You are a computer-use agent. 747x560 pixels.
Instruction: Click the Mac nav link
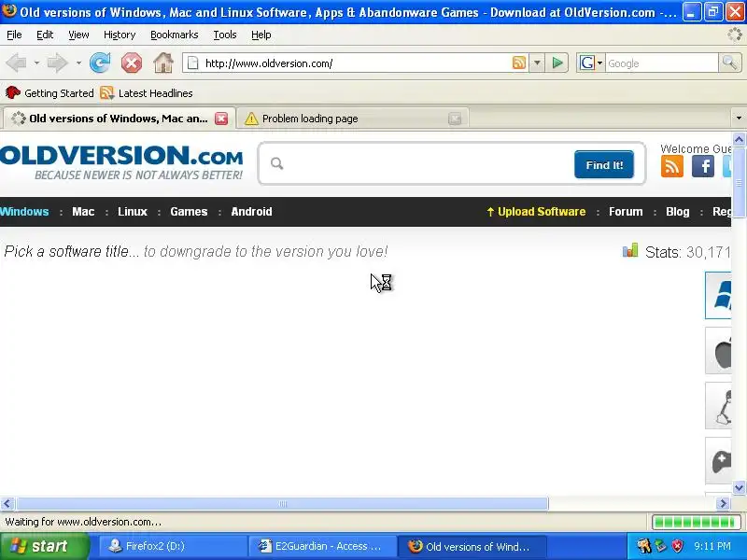(x=83, y=212)
